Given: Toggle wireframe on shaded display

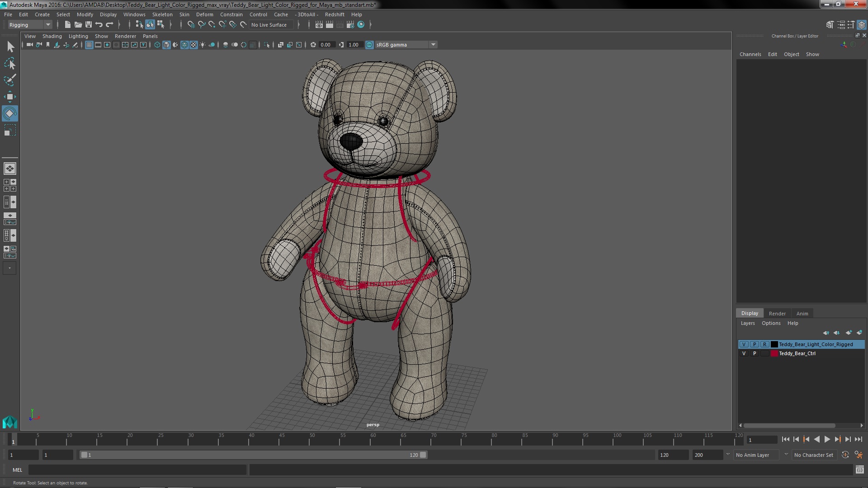Looking at the screenshot, I should [185, 45].
